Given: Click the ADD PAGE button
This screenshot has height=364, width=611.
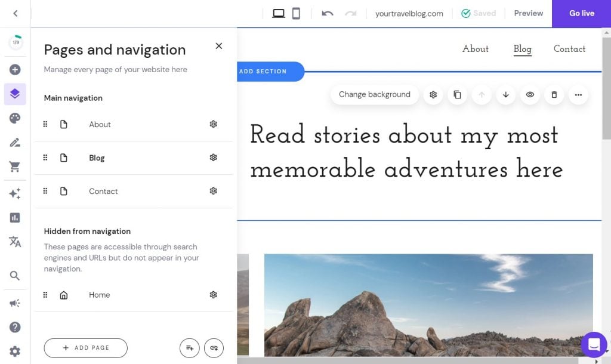Looking at the screenshot, I should 85,348.
